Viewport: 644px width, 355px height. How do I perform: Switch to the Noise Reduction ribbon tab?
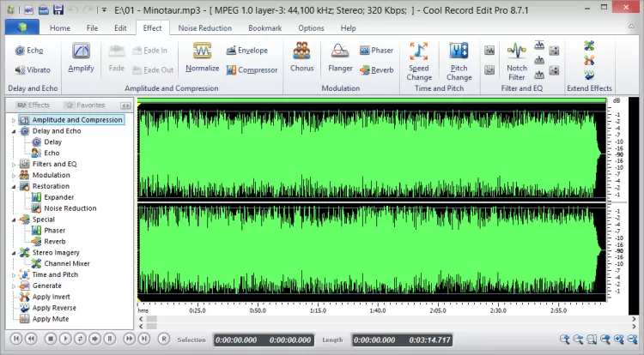(205, 28)
